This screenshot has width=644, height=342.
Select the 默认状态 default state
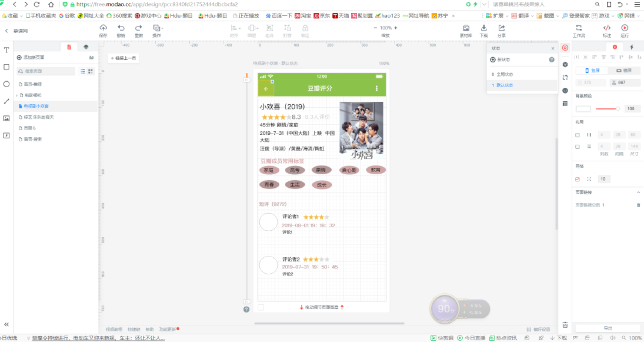tap(522, 85)
